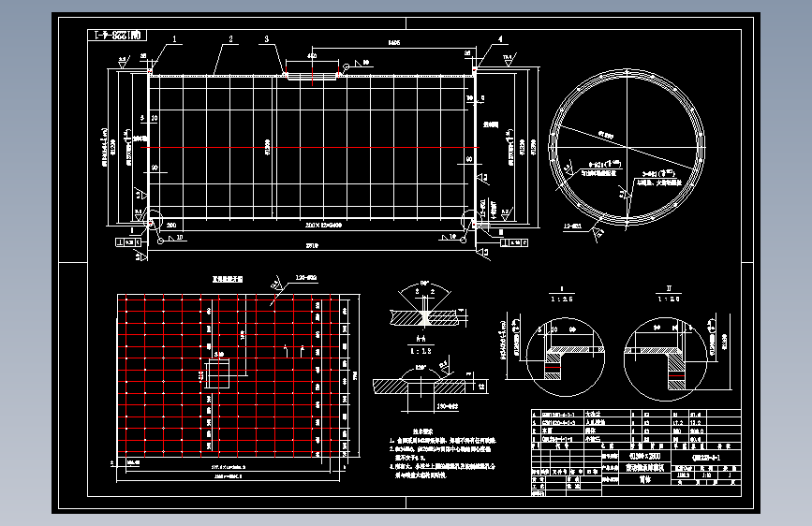Select the circular flange end view
Viewport: 812px width, 526px height.
(627, 148)
